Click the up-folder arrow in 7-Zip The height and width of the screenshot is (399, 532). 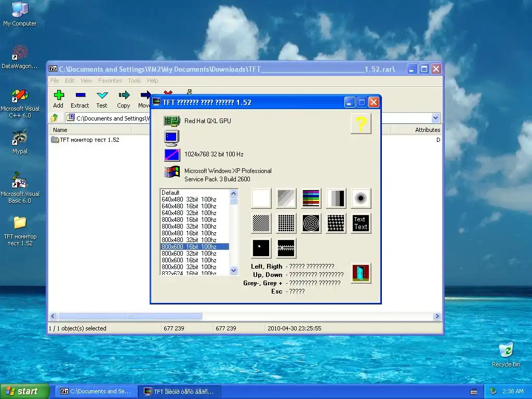coord(54,118)
